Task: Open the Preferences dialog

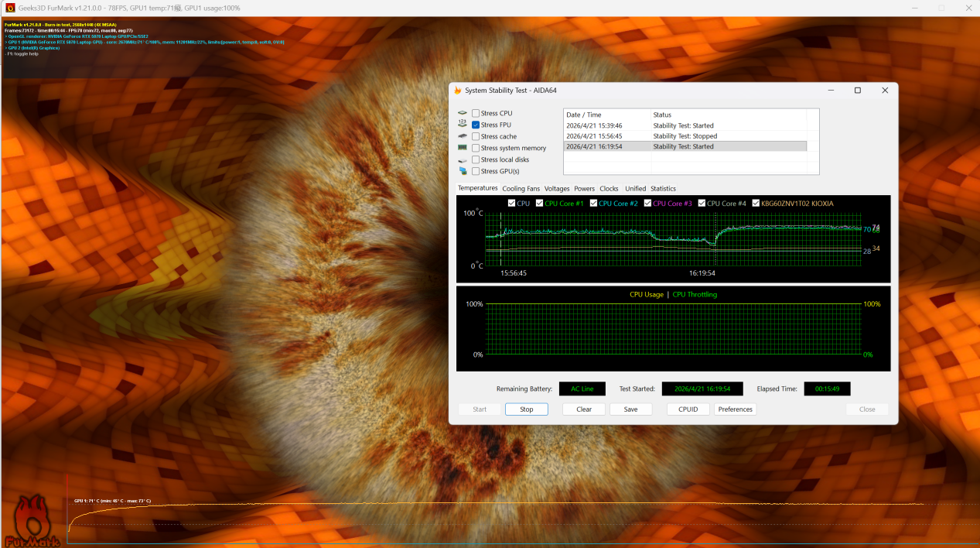Action: click(x=735, y=409)
